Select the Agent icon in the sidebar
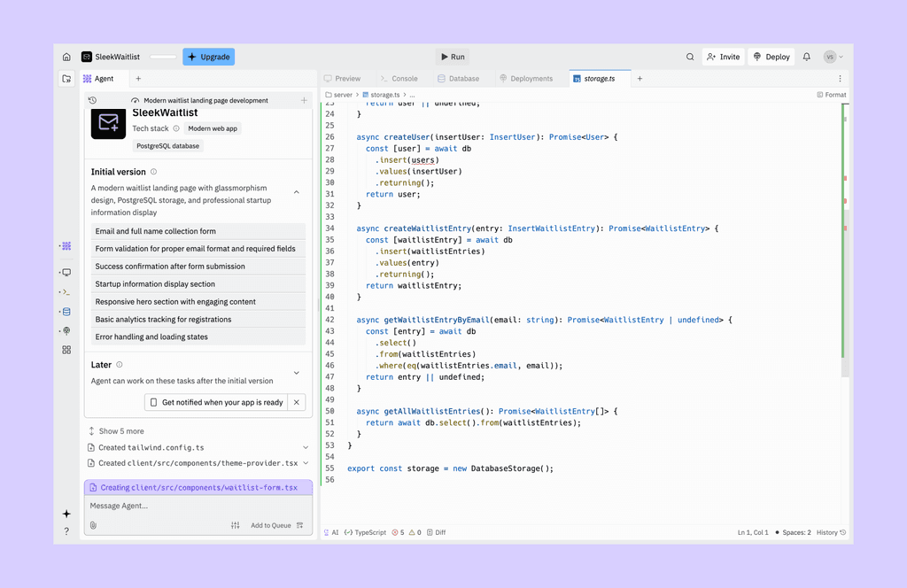 [66, 246]
